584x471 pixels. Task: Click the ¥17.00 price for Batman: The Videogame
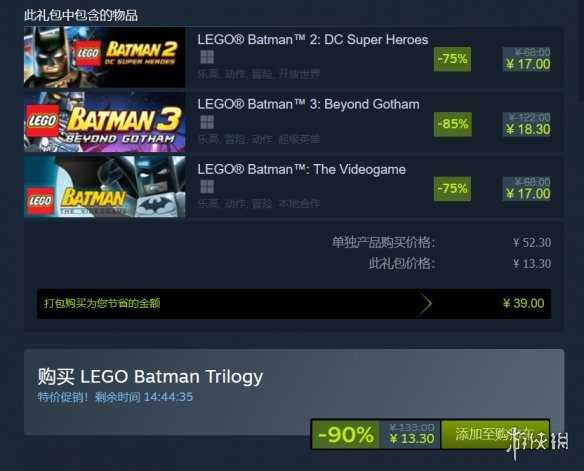(x=528, y=194)
